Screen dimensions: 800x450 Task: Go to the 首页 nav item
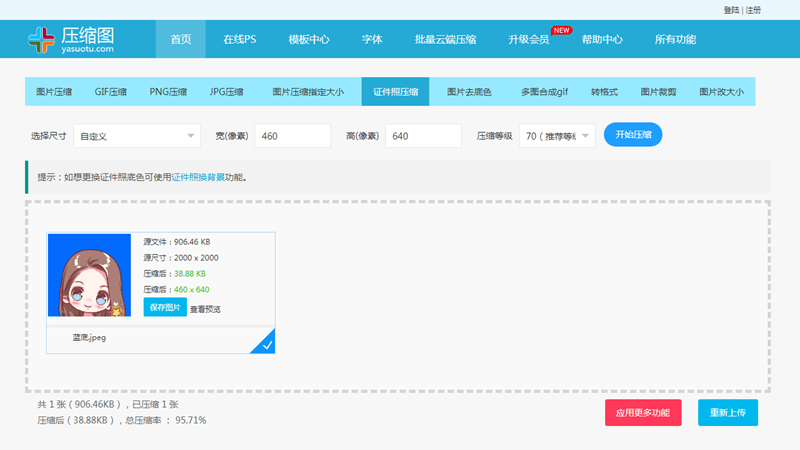pos(181,39)
